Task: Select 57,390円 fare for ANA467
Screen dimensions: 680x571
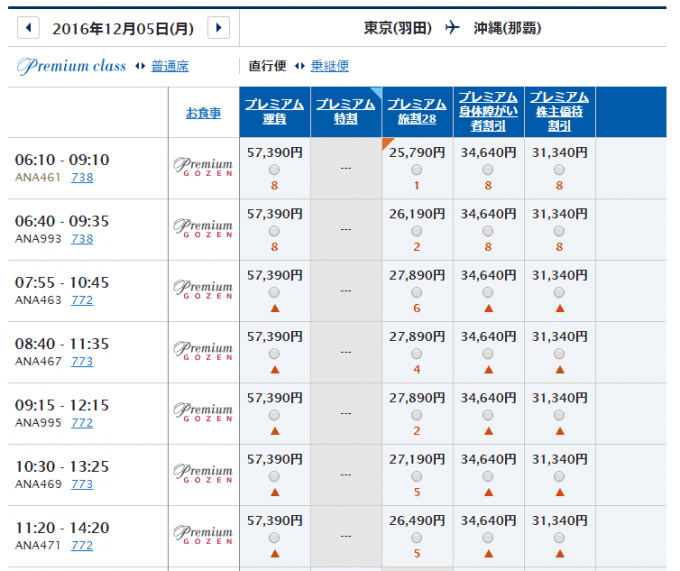Action: (x=274, y=354)
